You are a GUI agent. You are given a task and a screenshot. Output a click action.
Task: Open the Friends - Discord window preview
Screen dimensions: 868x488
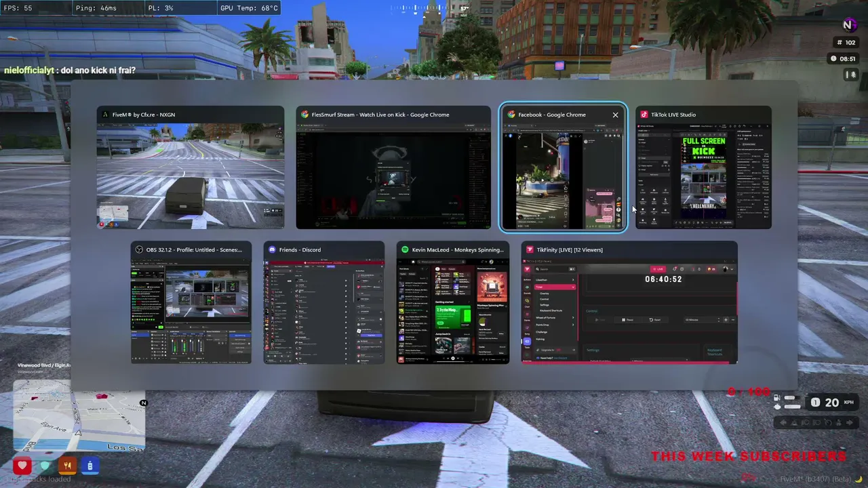(x=324, y=302)
